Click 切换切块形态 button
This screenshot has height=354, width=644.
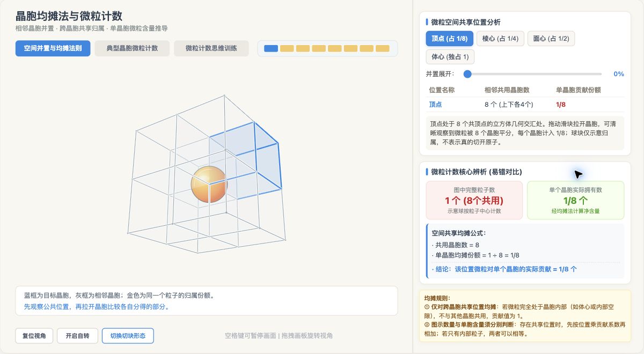(x=128, y=336)
